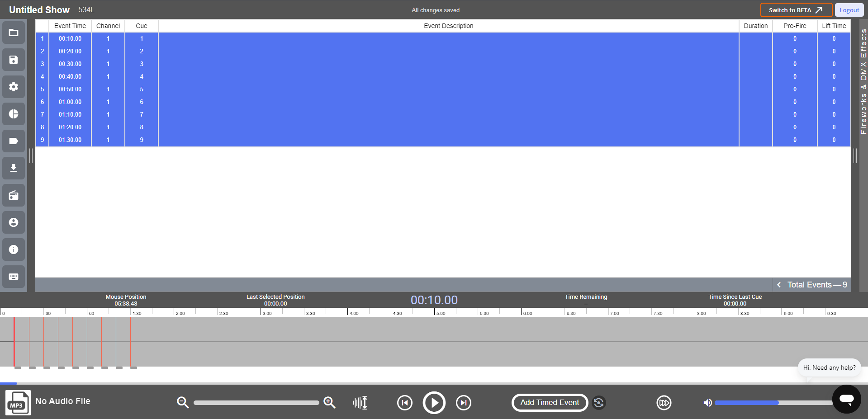
Task: Click the 4:00 mark on timeline ruler
Action: coord(354,313)
